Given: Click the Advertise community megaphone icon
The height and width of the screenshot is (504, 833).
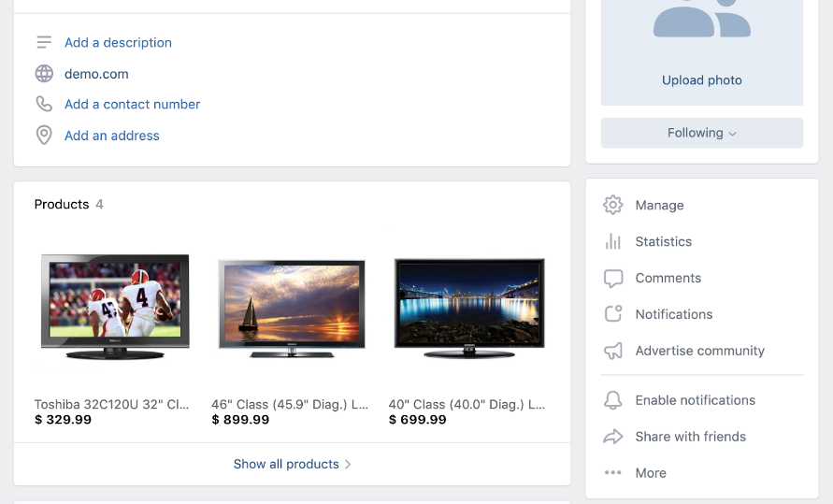Looking at the screenshot, I should [613, 351].
